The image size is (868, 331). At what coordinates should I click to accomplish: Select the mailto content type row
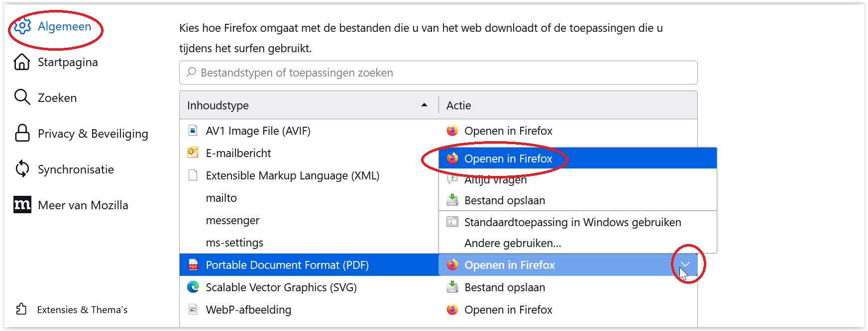click(221, 198)
